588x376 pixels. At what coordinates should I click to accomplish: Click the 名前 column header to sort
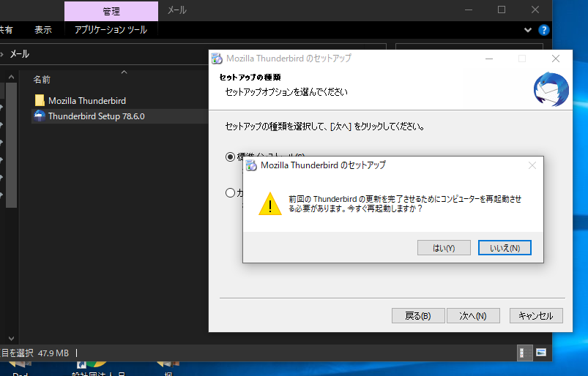point(42,79)
